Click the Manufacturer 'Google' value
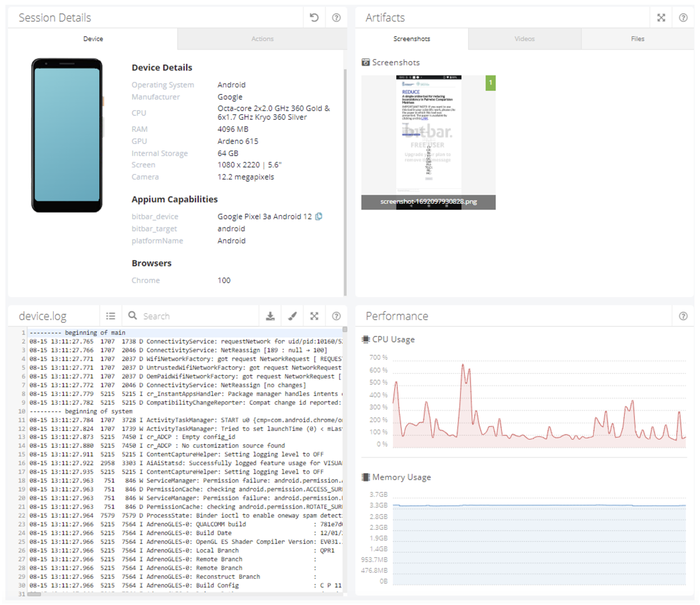The width and height of the screenshot is (700, 605). (x=230, y=97)
